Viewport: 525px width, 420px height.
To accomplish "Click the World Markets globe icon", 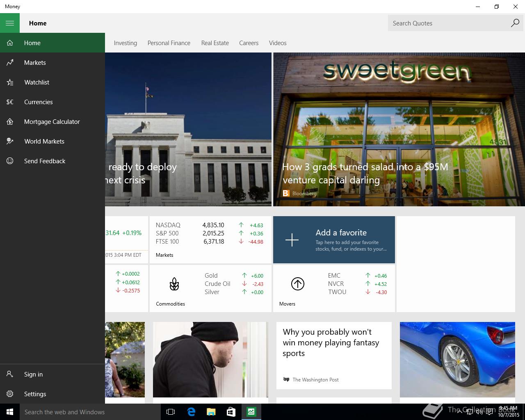I will coord(10,141).
